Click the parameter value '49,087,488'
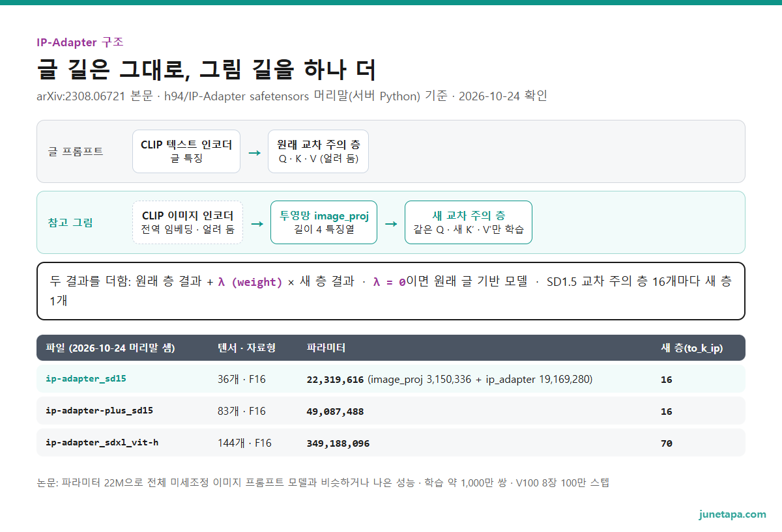The width and height of the screenshot is (782, 532). coord(335,412)
